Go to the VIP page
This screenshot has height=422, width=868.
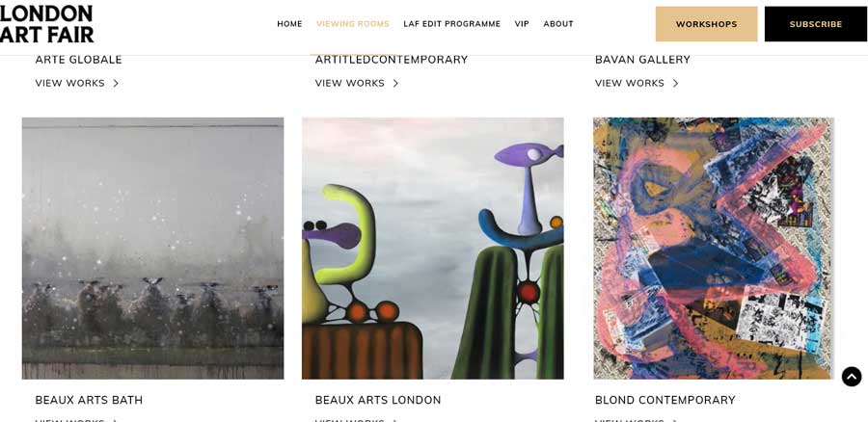coord(522,24)
